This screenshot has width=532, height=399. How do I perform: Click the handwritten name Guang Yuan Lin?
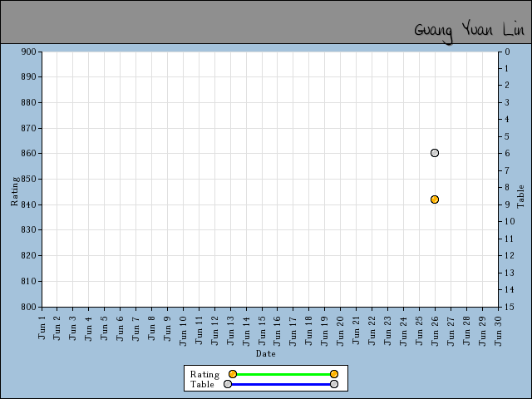point(469,32)
